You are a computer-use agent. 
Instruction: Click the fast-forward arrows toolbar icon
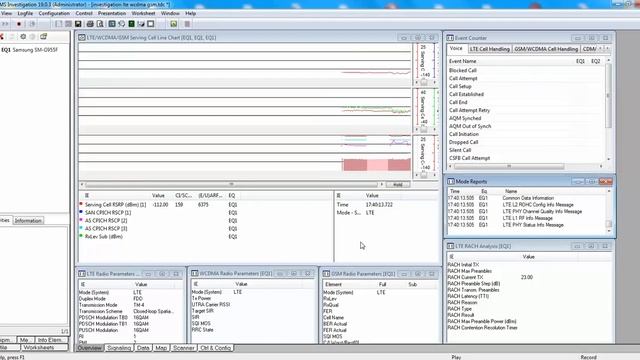tap(5, 24)
